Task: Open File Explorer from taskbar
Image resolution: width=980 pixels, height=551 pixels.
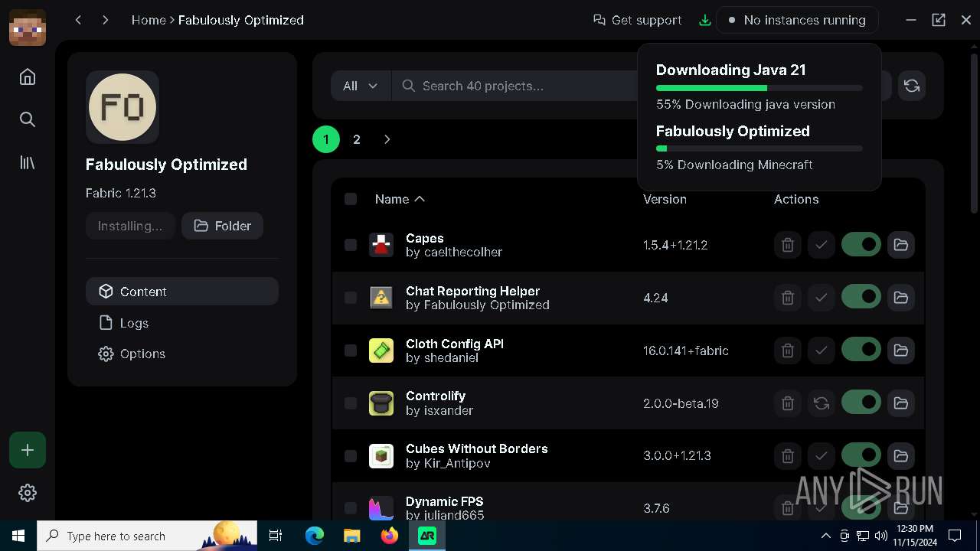Action: pyautogui.click(x=351, y=536)
